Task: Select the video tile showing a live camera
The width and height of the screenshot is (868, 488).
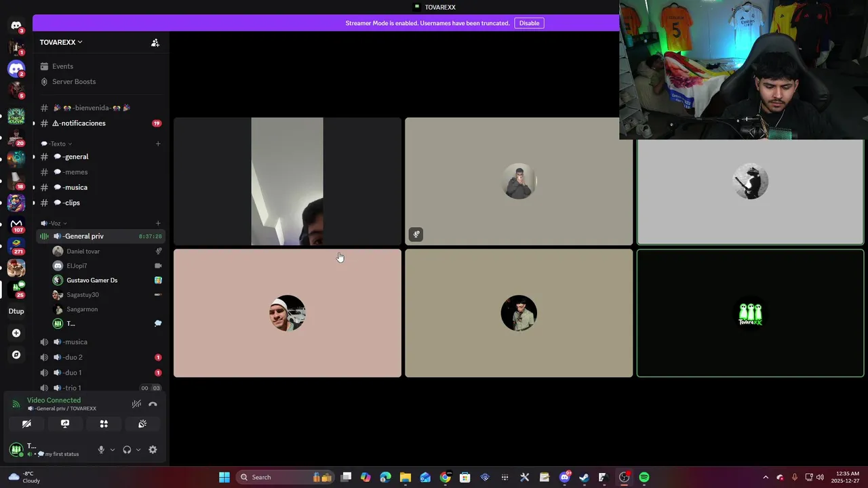Action: coord(288,182)
